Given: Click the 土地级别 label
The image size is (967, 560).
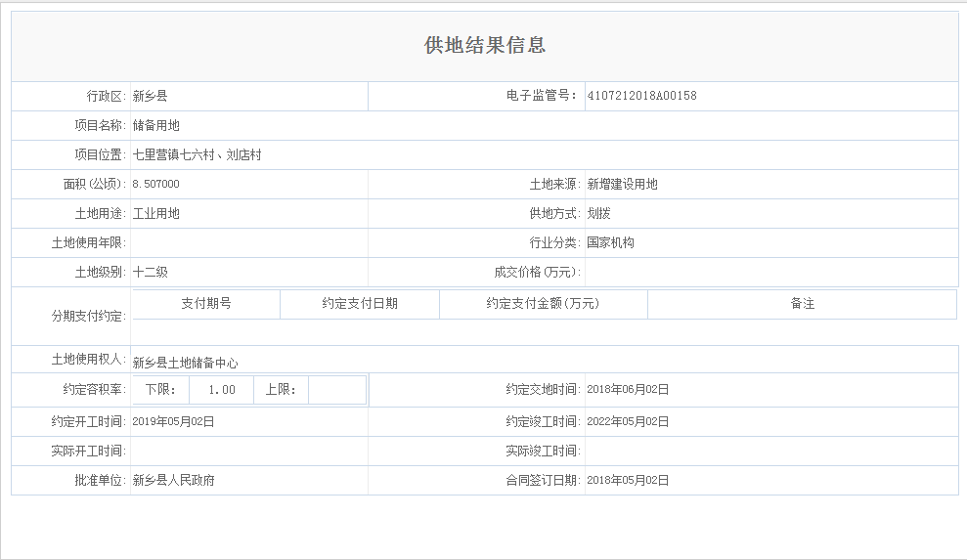Looking at the screenshot, I should [101, 272].
